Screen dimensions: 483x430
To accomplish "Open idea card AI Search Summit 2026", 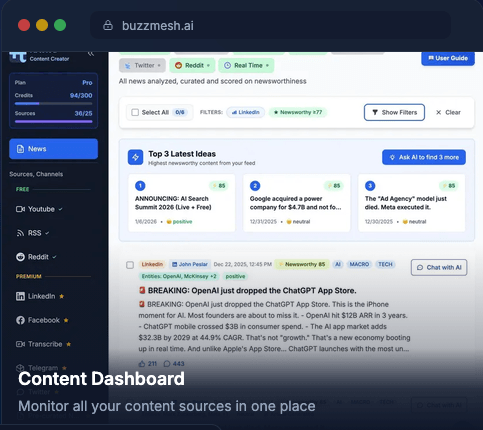I will point(182,203).
